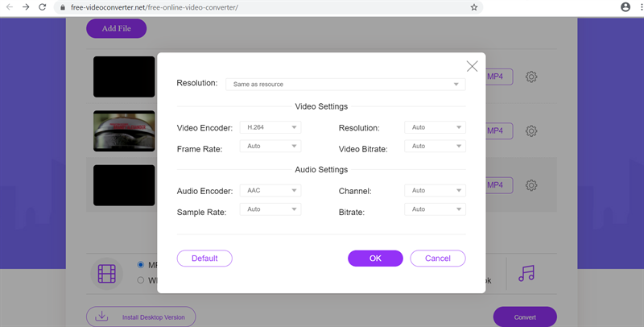This screenshot has height=327, width=644.
Task: Open settings gear for first video row
Action: [531, 77]
